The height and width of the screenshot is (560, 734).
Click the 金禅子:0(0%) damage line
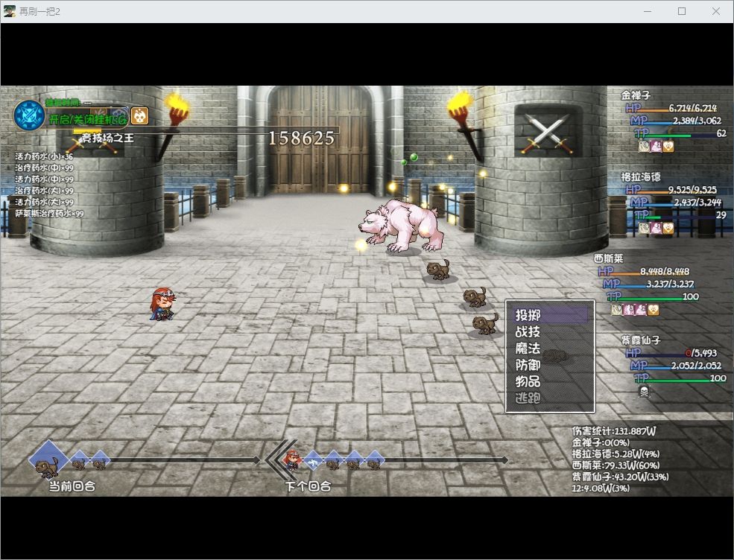point(601,442)
